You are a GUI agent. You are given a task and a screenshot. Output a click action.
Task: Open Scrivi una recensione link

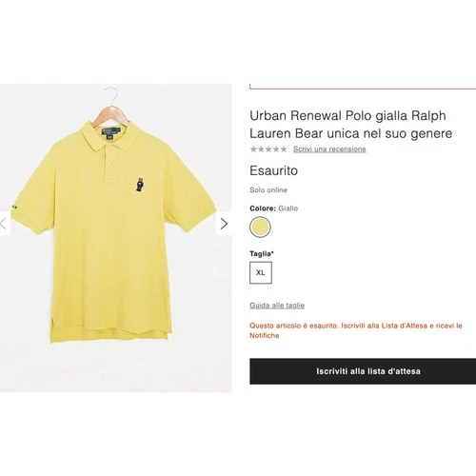329,149
